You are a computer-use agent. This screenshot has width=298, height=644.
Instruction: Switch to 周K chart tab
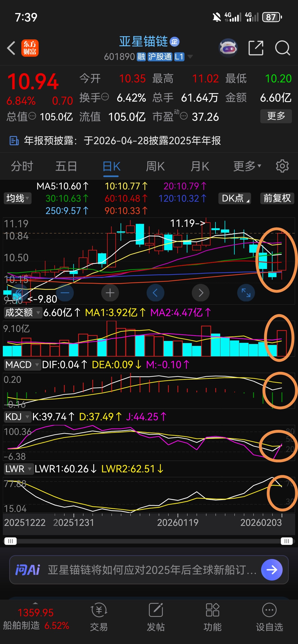[x=155, y=166]
